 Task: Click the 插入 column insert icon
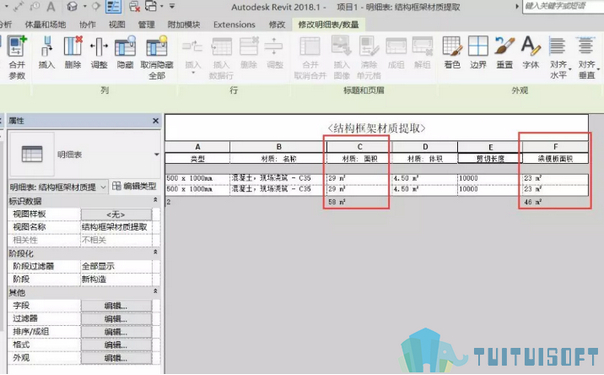[x=47, y=46]
